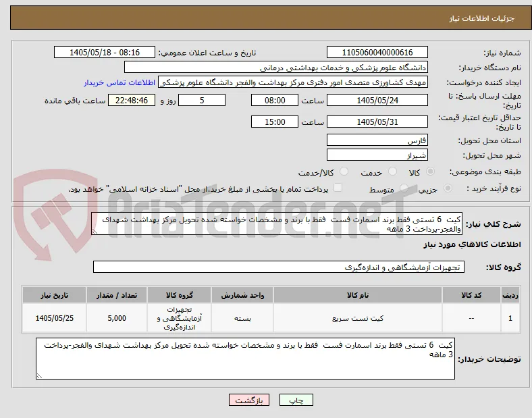532x418 pixels.
Task: Click the تاریخ نیاز column header
Action: pos(54,295)
